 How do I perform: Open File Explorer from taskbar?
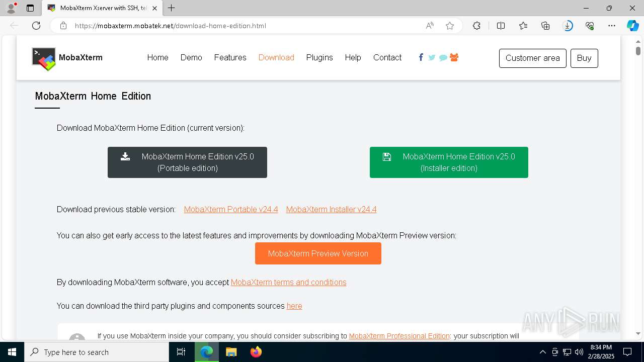231,352
